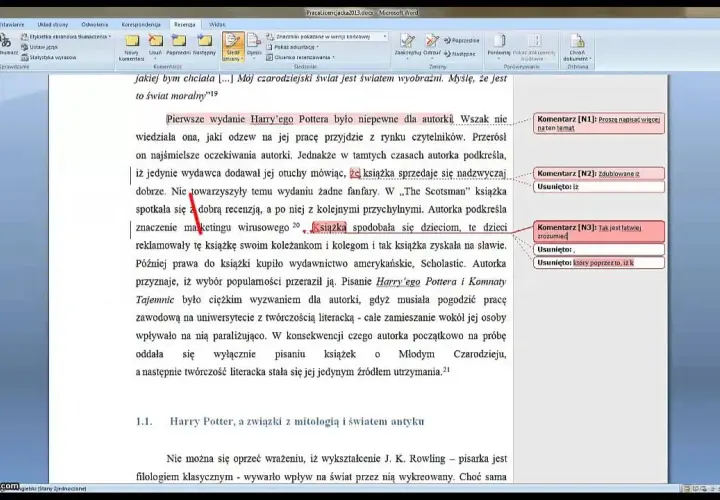Accept the change with Zaakceptuj
Viewport: 720px width, 500px height.
tap(407, 45)
